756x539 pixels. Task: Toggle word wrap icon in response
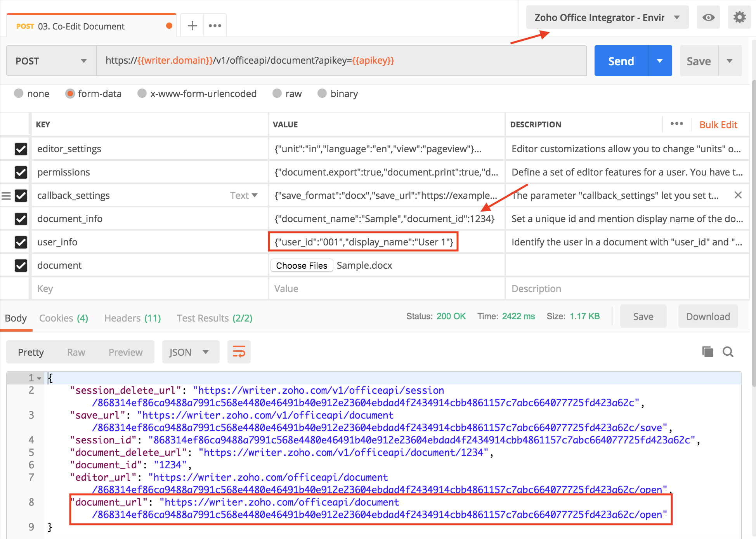coord(239,352)
